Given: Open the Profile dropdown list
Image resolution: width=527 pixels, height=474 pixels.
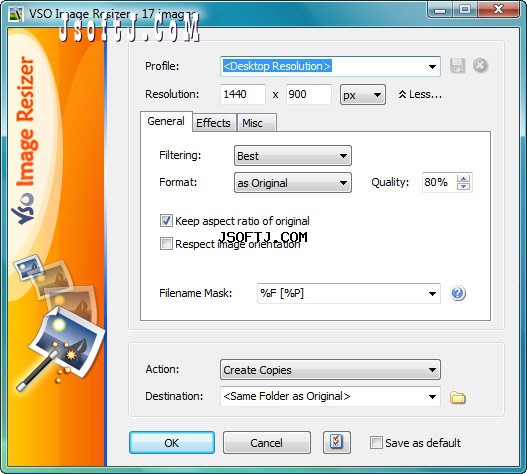Looking at the screenshot, I should click(432, 67).
